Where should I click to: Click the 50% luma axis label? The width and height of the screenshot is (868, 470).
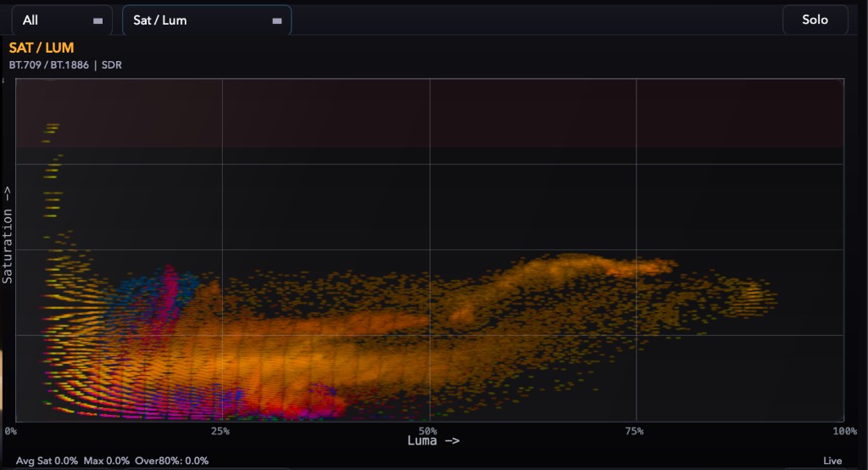427,431
